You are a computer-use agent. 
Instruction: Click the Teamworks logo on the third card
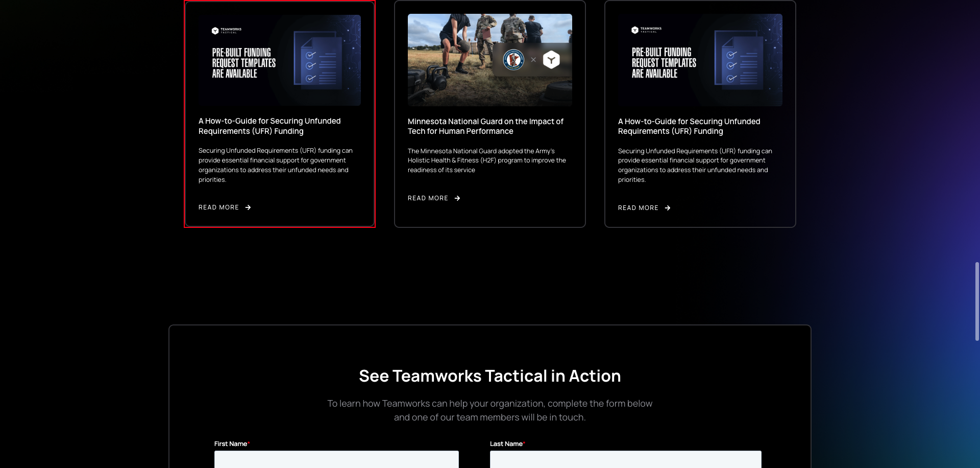[x=646, y=30]
